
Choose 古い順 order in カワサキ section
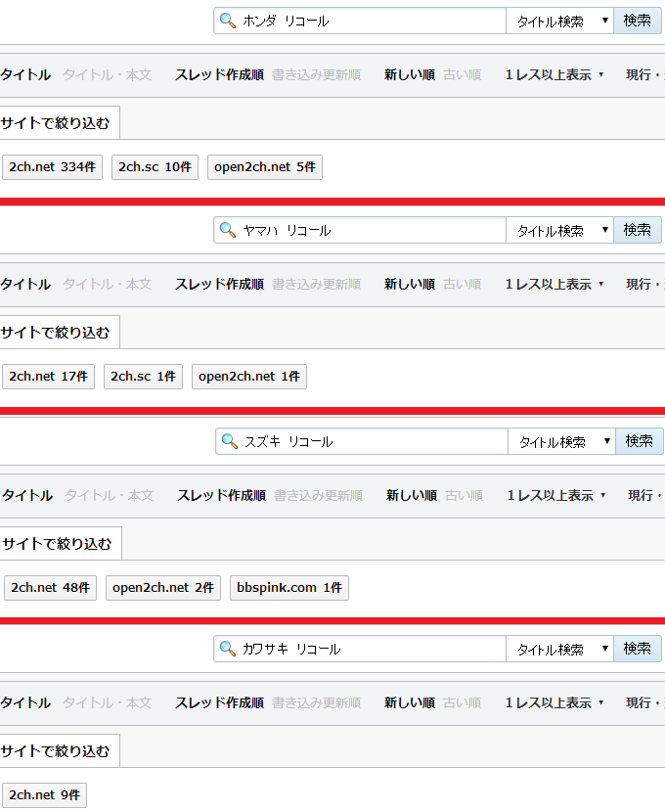coord(463,702)
